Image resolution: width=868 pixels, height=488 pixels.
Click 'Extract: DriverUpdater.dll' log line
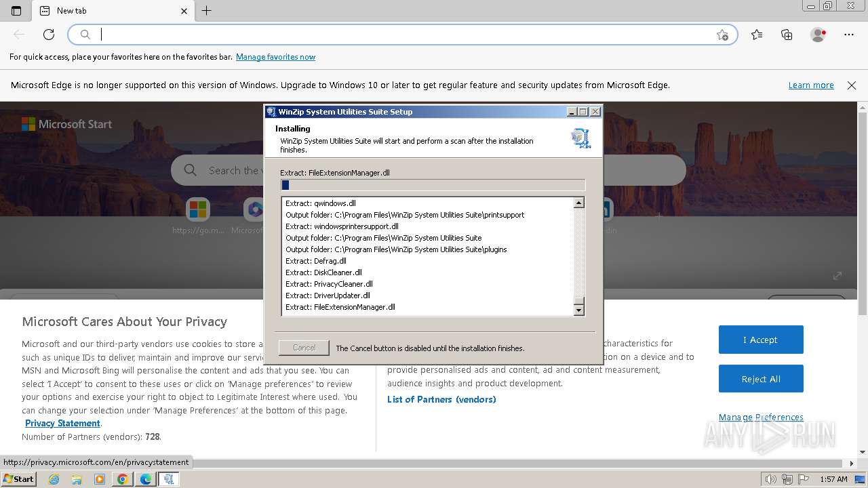(328, 296)
